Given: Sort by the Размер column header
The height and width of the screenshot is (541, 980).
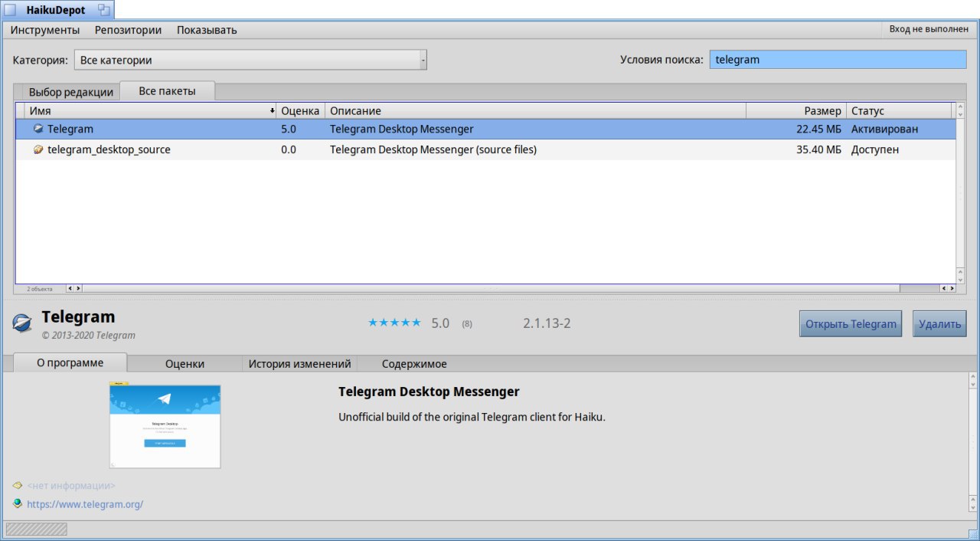Looking at the screenshot, I should tap(795, 111).
